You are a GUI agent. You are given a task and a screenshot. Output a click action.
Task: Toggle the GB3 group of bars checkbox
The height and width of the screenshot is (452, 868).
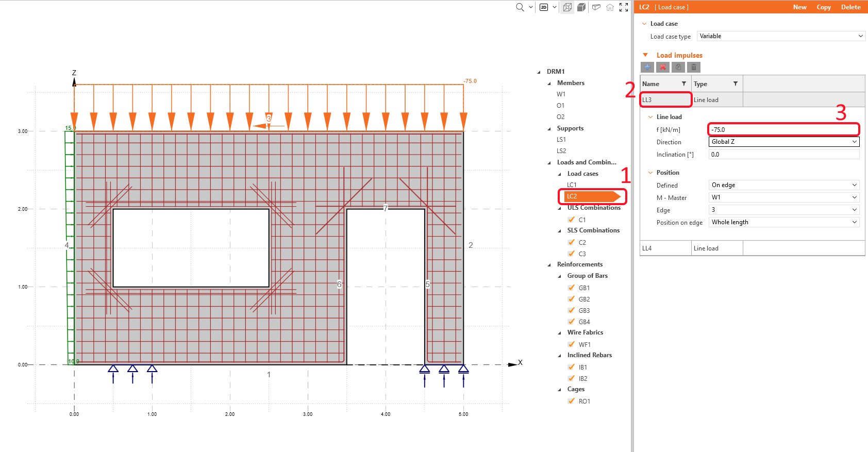[x=571, y=310]
